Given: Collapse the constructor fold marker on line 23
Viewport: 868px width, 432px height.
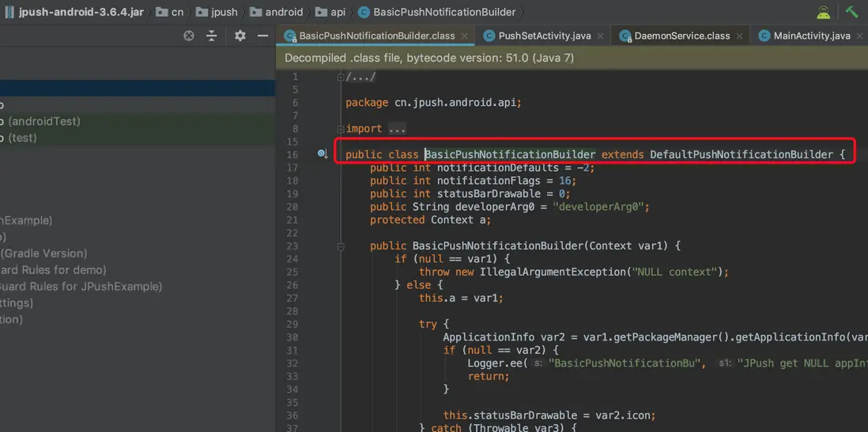Looking at the screenshot, I should 341,246.
